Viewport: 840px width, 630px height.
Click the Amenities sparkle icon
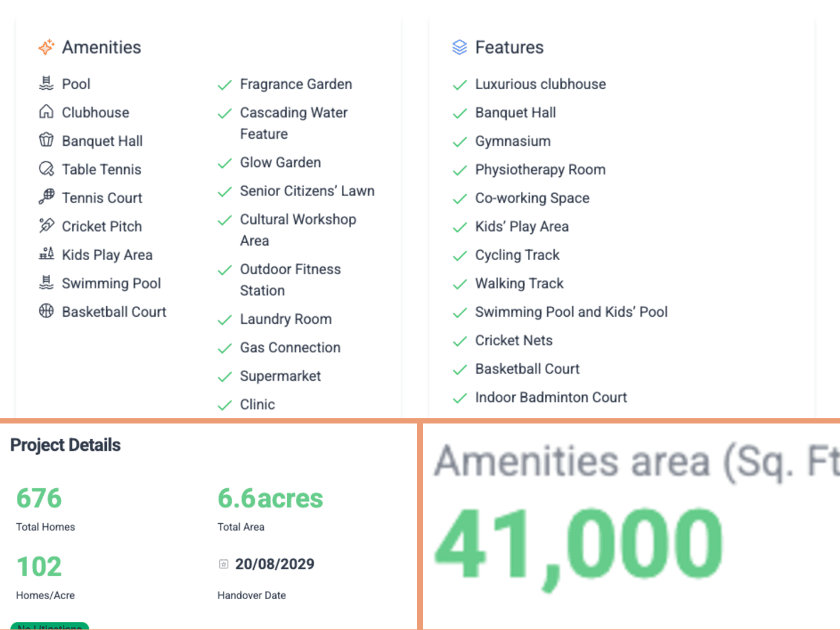46,47
